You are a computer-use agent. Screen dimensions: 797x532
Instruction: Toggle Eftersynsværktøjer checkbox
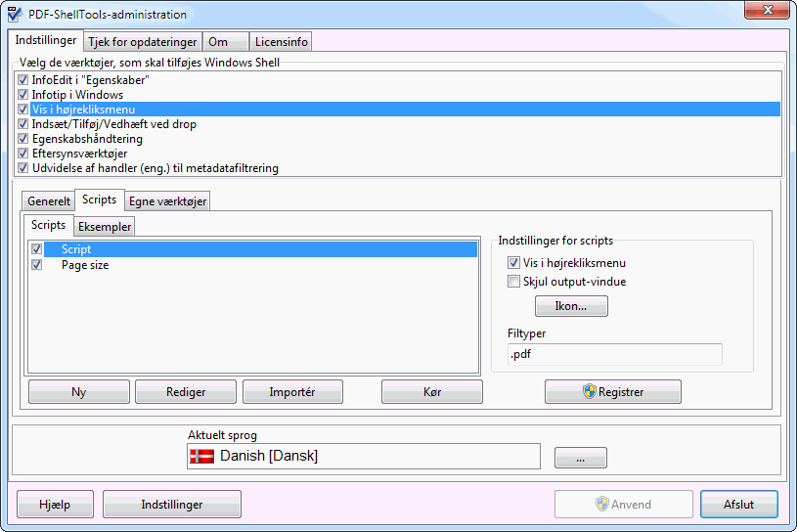(22, 154)
